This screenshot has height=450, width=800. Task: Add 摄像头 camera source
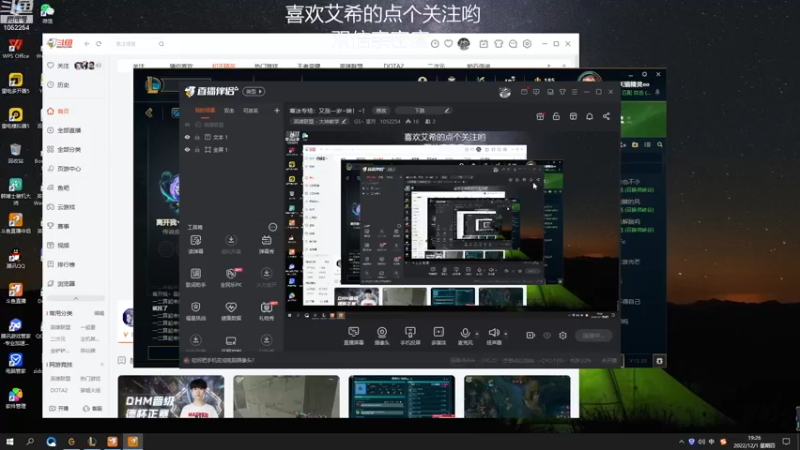click(x=382, y=336)
